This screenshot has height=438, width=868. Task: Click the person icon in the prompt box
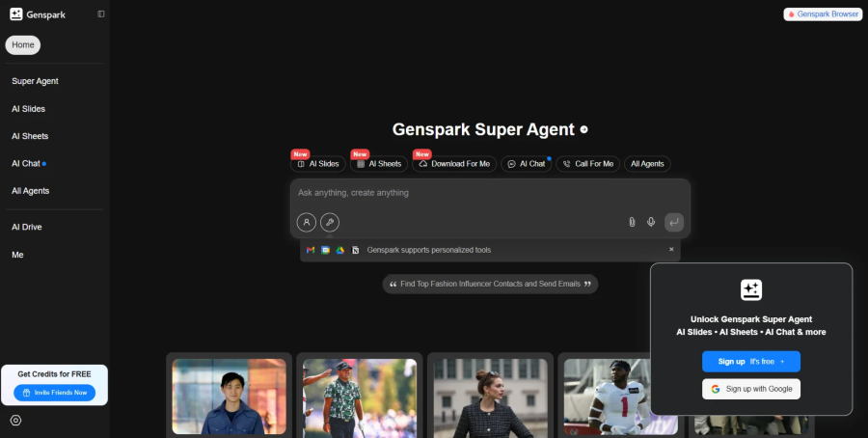(306, 222)
